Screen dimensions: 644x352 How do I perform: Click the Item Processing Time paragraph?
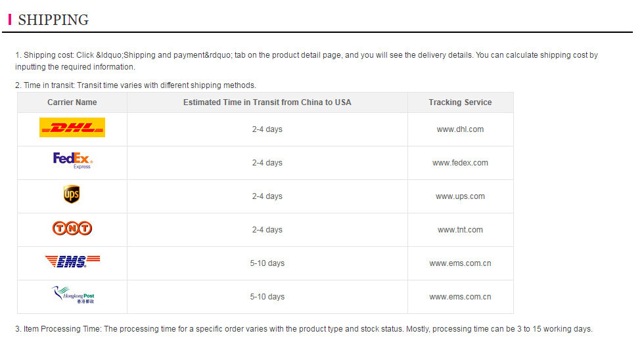tap(304, 329)
